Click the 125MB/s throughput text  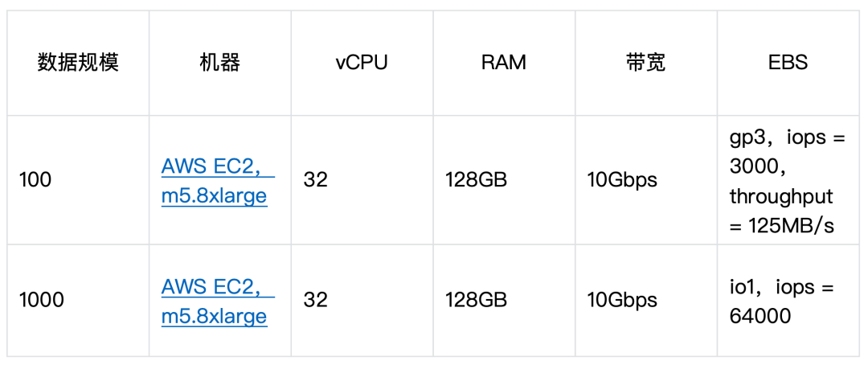pyautogui.click(x=791, y=226)
